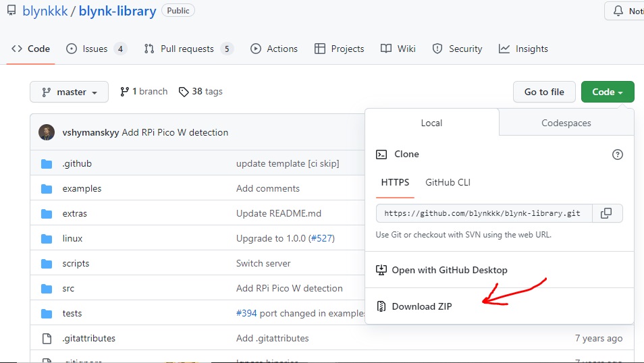The width and height of the screenshot is (644, 363).
Task: Switch to the Code tab
Action: coord(31,49)
